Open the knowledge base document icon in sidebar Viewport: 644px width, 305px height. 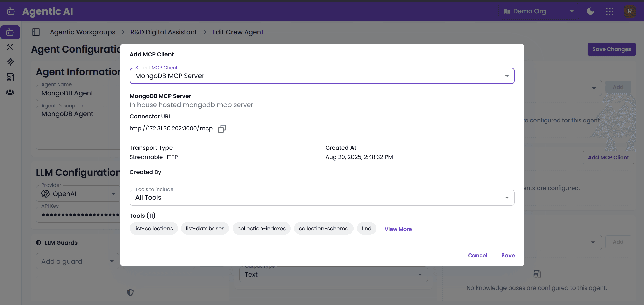point(10,77)
